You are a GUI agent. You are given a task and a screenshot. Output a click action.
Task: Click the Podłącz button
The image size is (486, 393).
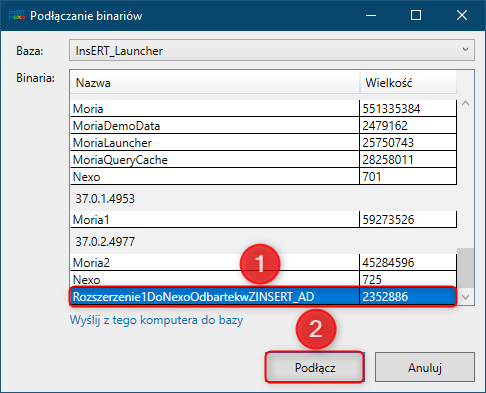tap(315, 367)
